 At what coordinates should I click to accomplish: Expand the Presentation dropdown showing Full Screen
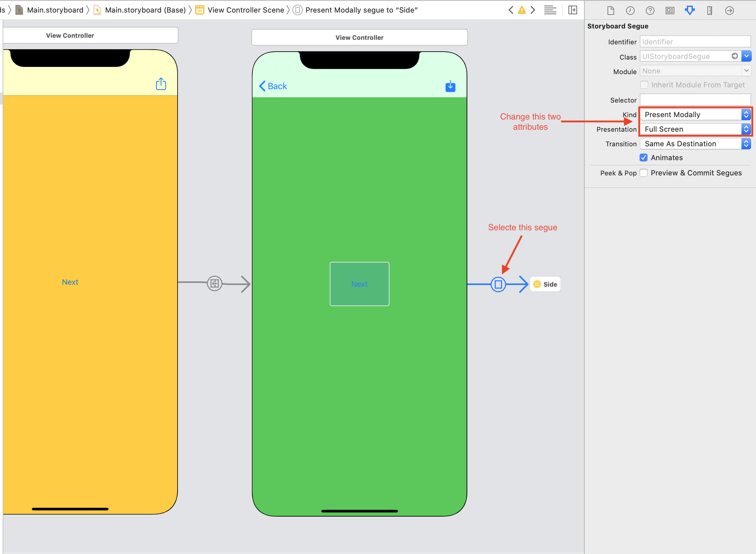pyautogui.click(x=747, y=129)
